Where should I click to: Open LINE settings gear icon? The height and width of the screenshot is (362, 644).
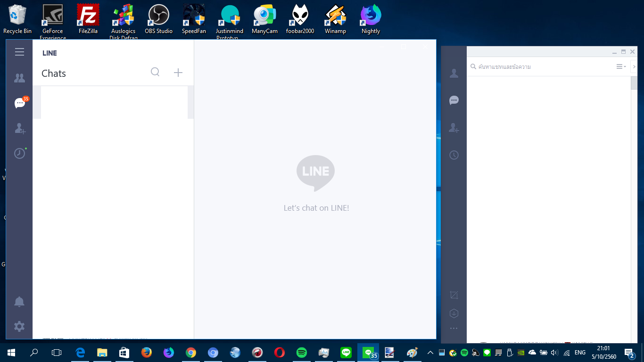pos(19,326)
